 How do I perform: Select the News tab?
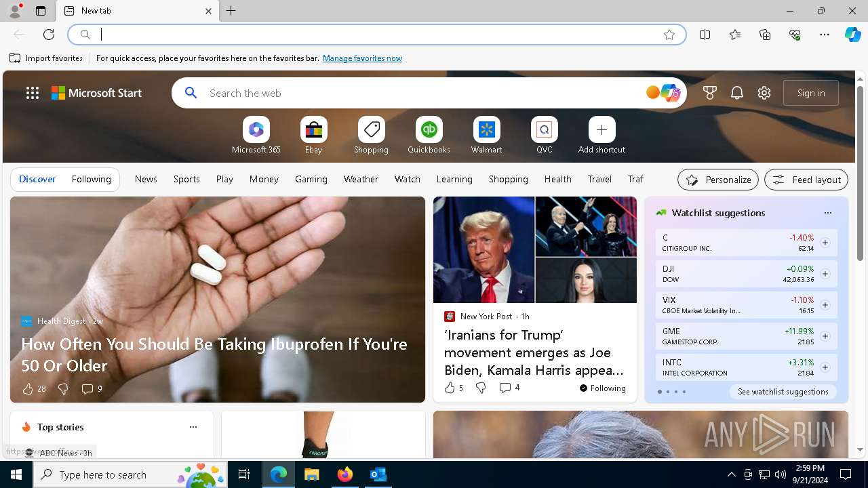(146, 179)
